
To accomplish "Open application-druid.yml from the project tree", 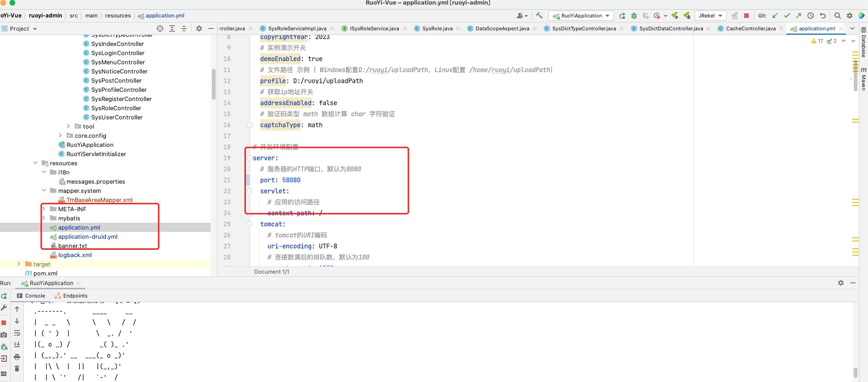I will [88, 236].
